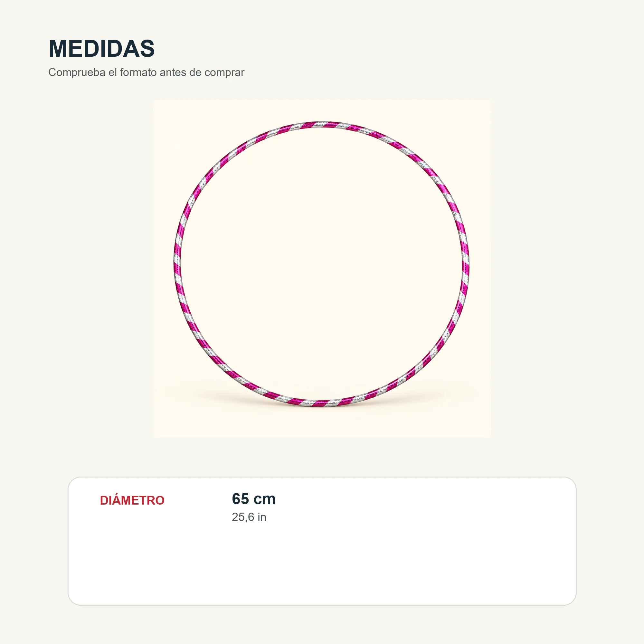Select the 65 cm value
The width and height of the screenshot is (644, 644).
(x=254, y=499)
